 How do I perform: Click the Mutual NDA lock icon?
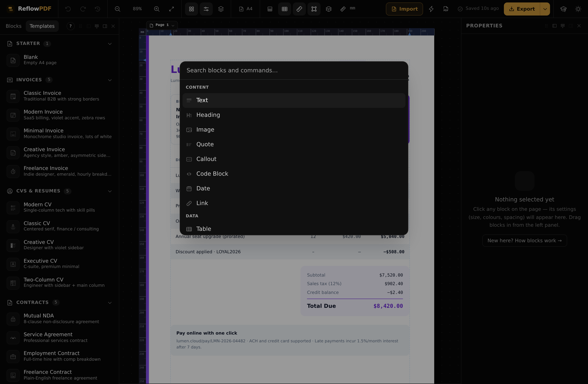(x=13, y=319)
